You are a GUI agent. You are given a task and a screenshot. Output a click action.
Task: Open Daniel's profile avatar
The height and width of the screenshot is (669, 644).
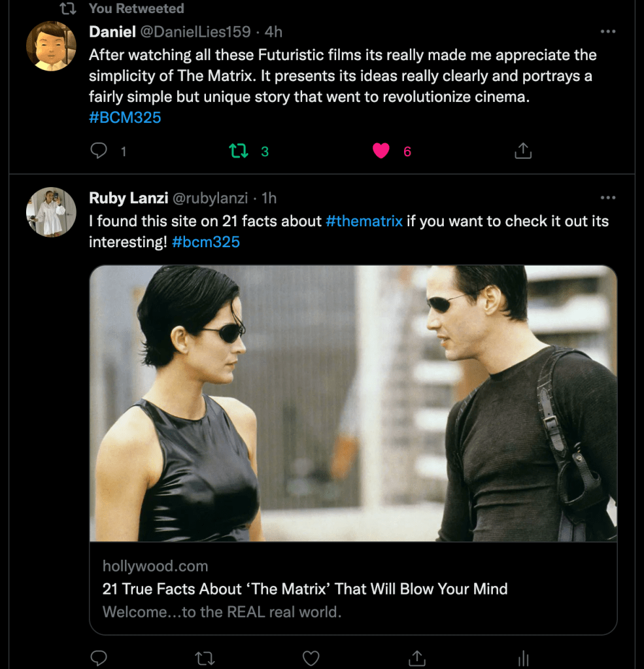pos(51,46)
